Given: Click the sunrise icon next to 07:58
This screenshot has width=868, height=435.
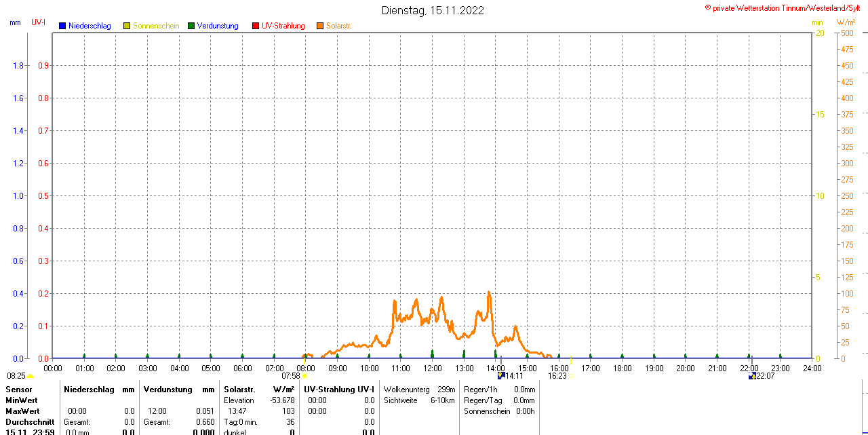Looking at the screenshot, I should pos(304,376).
